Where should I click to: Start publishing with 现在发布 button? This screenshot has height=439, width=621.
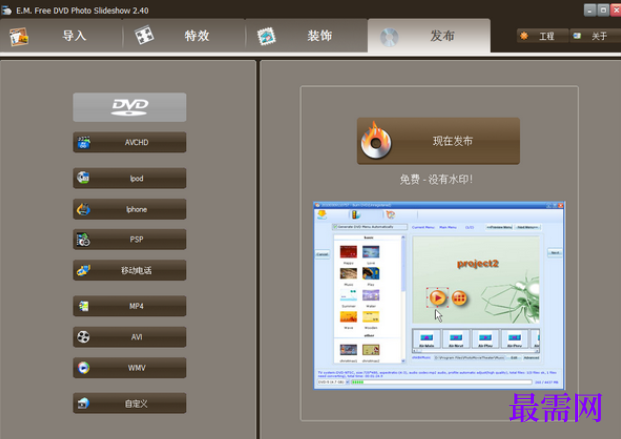(438, 141)
